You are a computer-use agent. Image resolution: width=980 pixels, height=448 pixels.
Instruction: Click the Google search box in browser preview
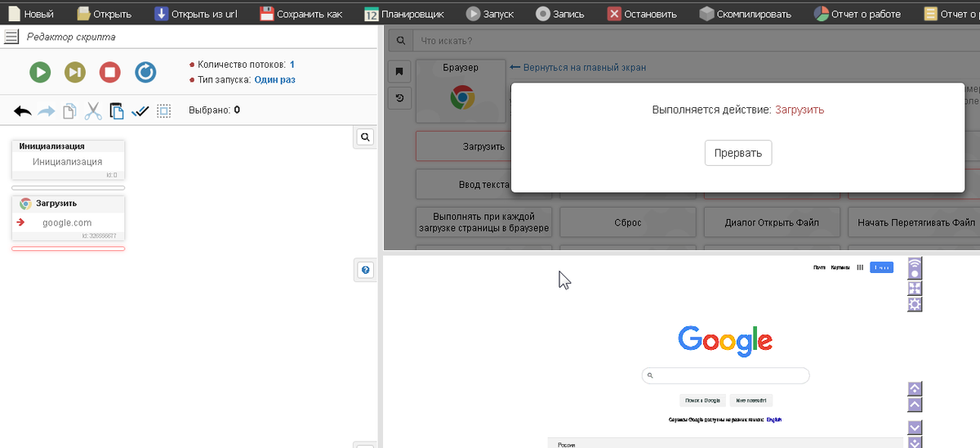725,376
